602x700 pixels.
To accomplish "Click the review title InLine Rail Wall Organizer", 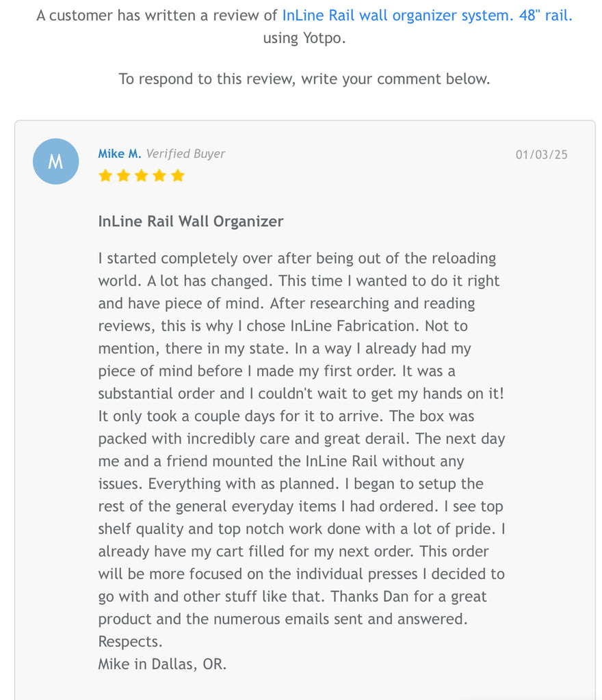I will tap(190, 221).
